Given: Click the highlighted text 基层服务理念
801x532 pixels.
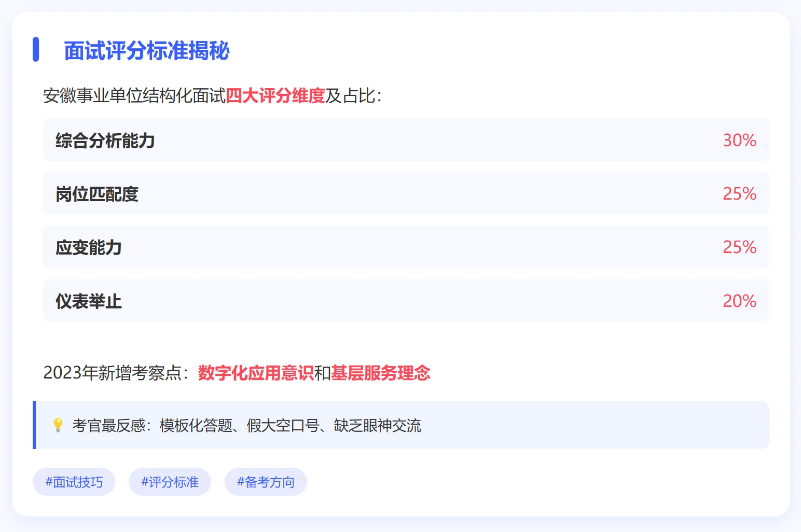Looking at the screenshot, I should click(381, 373).
